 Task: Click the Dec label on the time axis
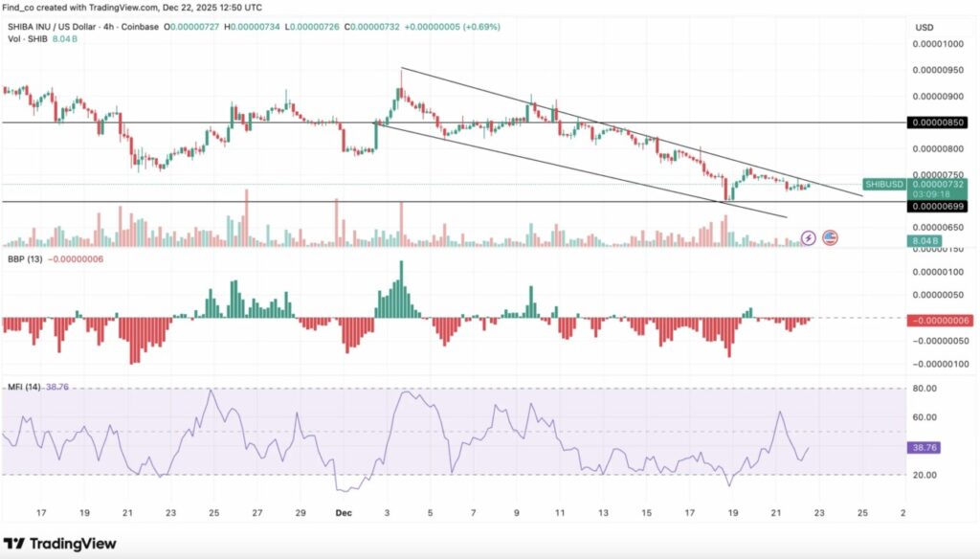tap(345, 513)
